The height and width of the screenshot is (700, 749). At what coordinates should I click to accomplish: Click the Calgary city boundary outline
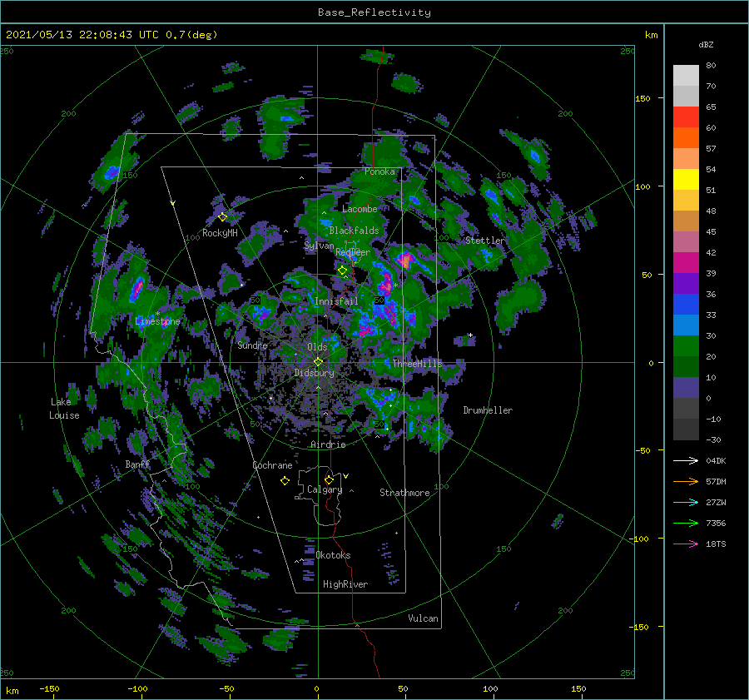point(319,496)
